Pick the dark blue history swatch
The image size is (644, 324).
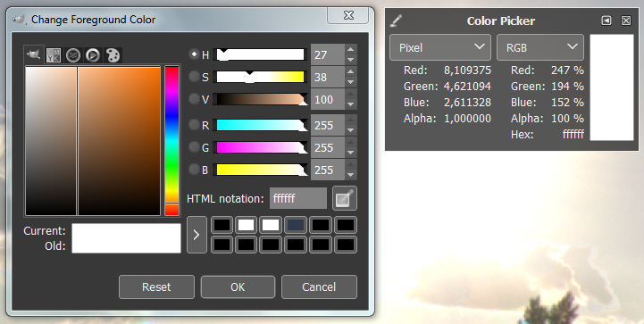(x=296, y=225)
